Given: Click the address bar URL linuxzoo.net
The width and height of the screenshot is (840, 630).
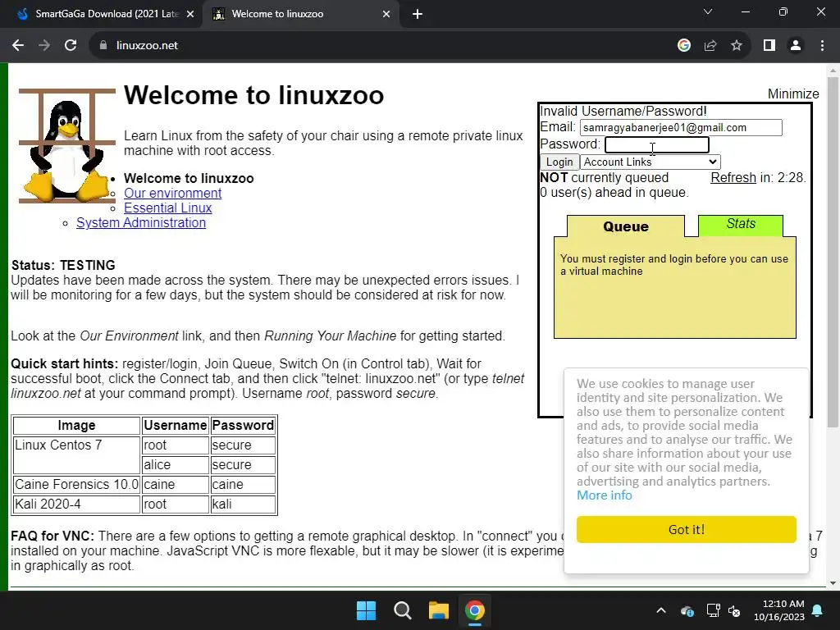Looking at the screenshot, I should (147, 46).
